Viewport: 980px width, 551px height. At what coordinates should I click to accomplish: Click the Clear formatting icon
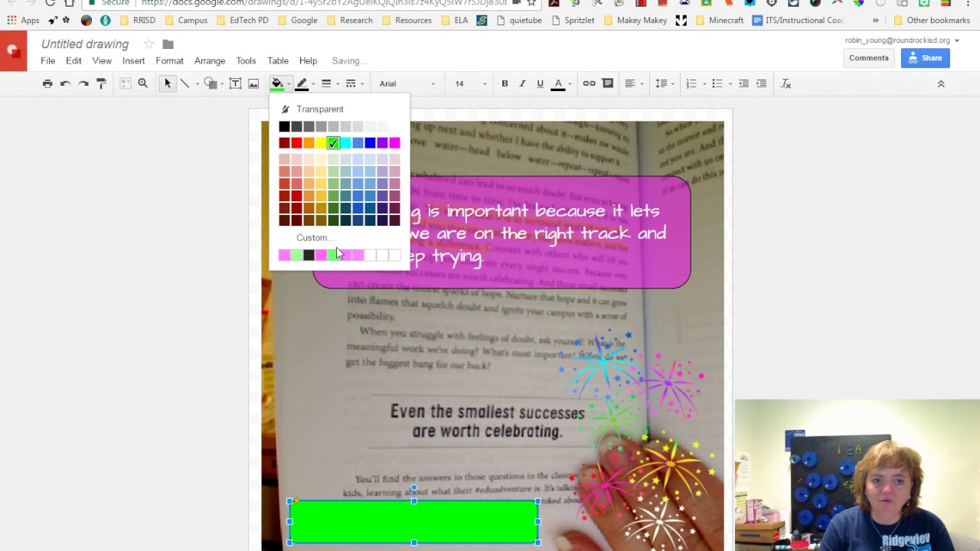click(786, 83)
